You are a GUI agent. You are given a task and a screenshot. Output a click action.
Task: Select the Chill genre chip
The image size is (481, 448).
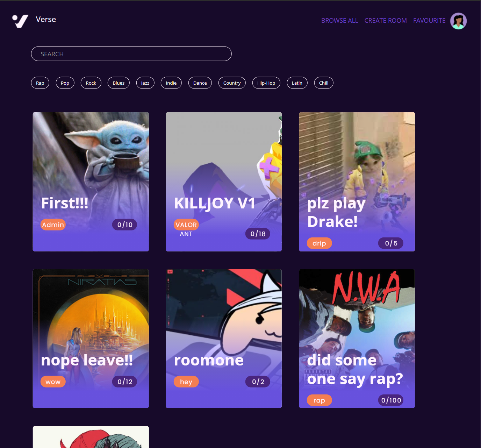pyautogui.click(x=324, y=83)
